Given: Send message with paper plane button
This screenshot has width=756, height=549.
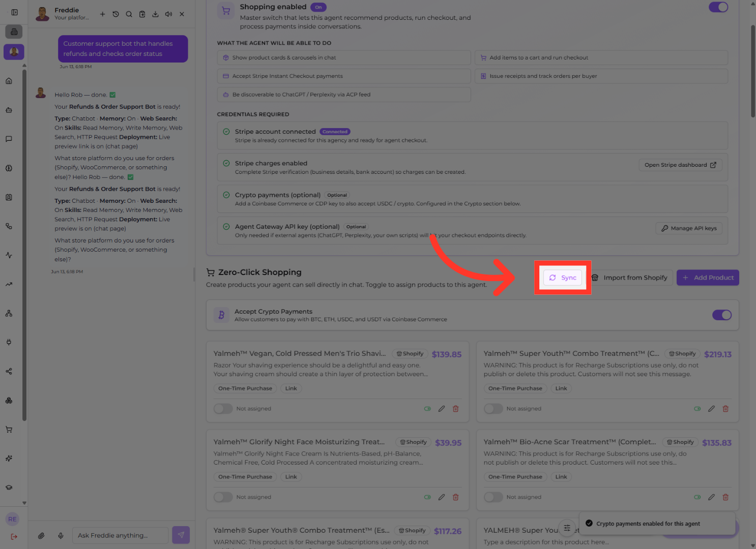Looking at the screenshot, I should pyautogui.click(x=181, y=535).
